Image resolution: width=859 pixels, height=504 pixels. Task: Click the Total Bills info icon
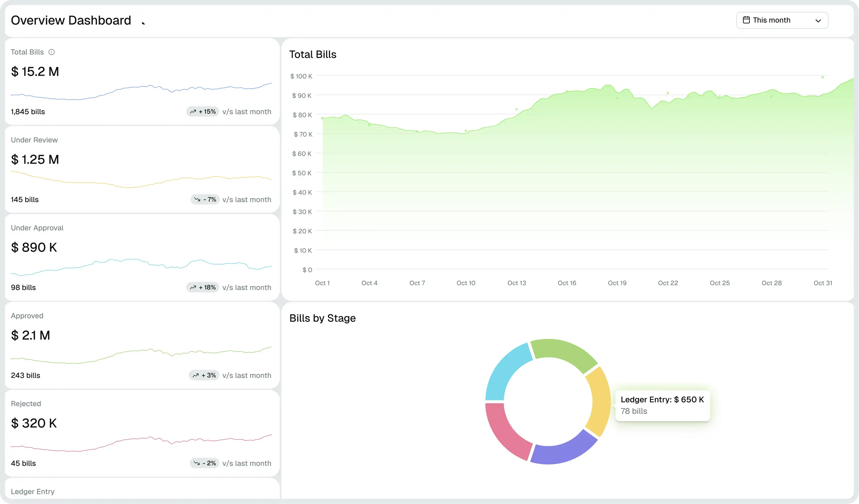(52, 52)
